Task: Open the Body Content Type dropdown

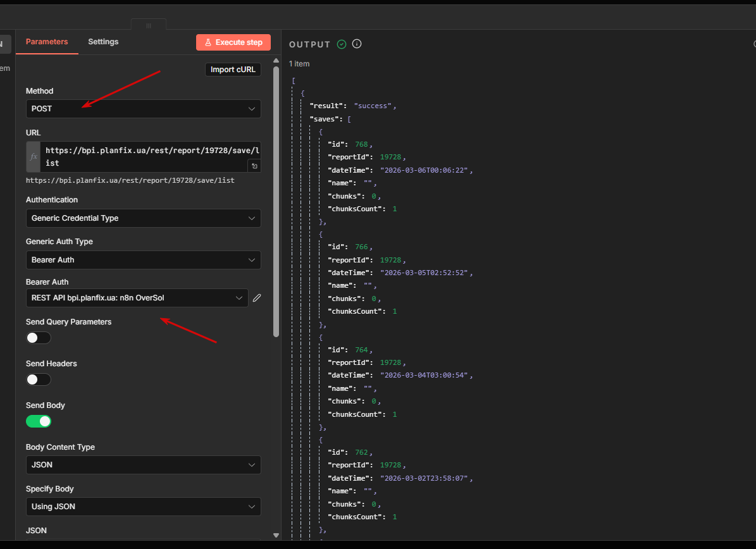Action: (143, 465)
